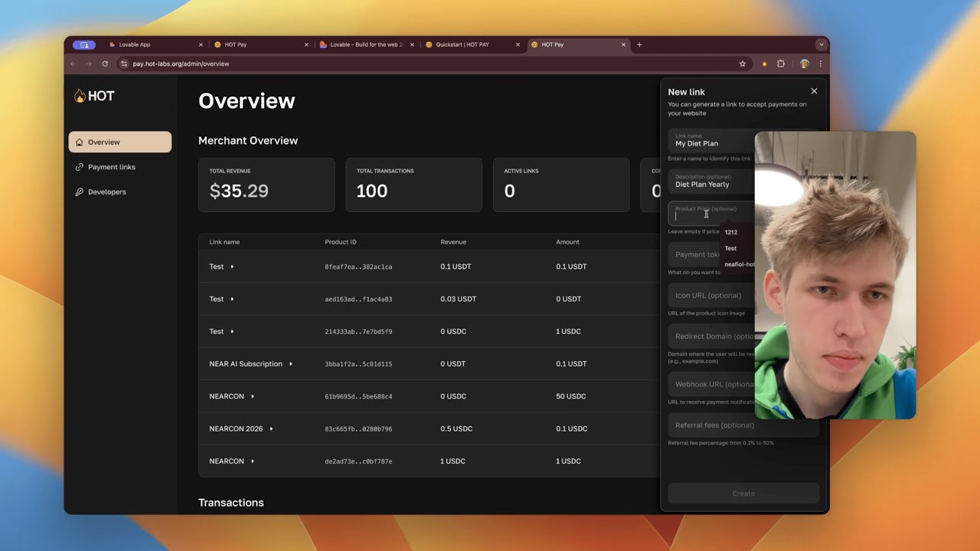Expand the Test row 214333ab
The image size is (980, 551).
[232, 331]
